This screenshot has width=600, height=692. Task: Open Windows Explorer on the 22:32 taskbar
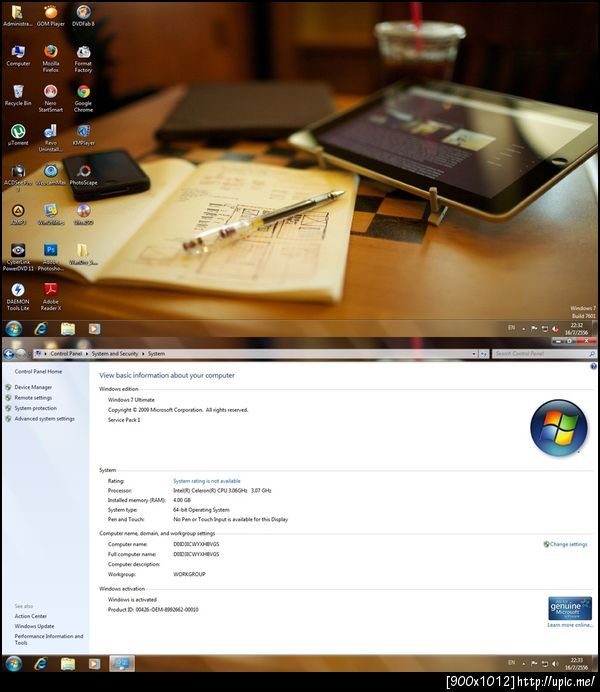[x=68, y=329]
